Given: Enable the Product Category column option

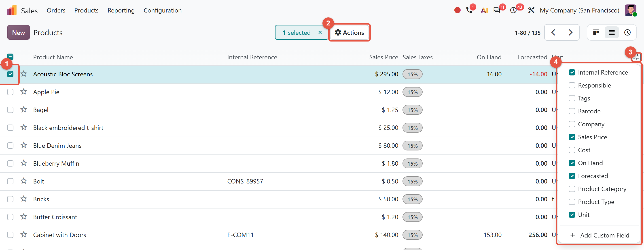Looking at the screenshot, I should 572,189.
